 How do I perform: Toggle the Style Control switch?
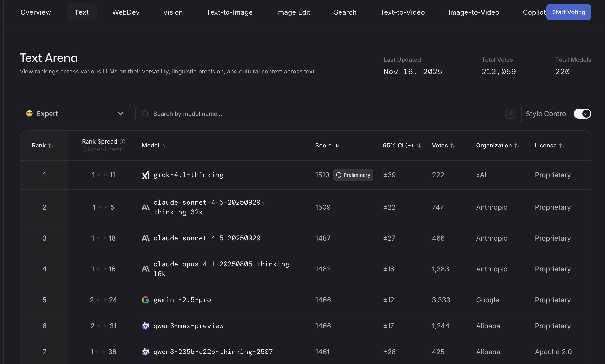click(x=582, y=114)
